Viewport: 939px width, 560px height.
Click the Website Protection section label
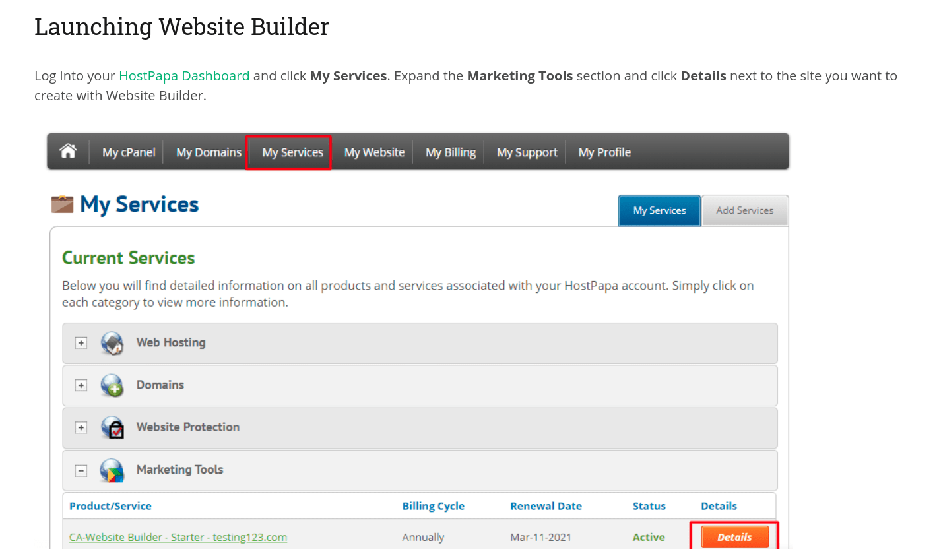188,427
